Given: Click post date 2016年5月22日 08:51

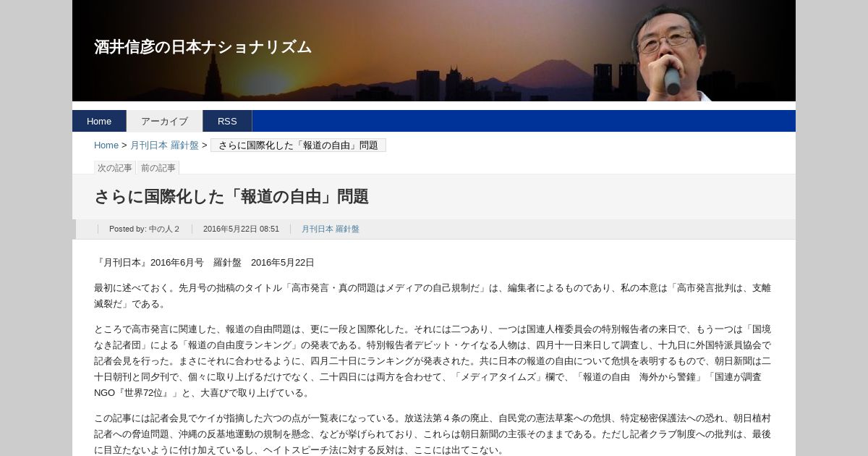Looking at the screenshot, I should (x=241, y=229).
